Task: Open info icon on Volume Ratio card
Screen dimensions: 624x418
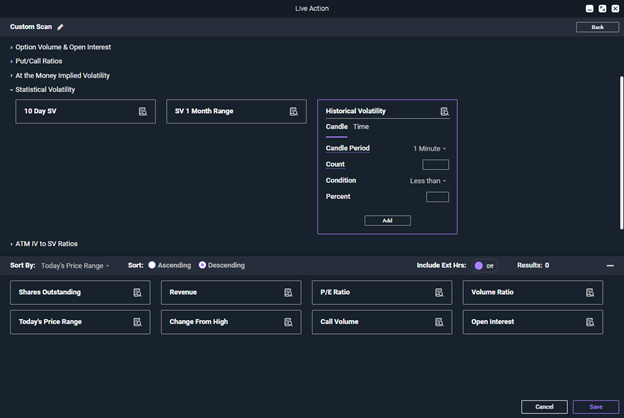Action: click(590, 293)
